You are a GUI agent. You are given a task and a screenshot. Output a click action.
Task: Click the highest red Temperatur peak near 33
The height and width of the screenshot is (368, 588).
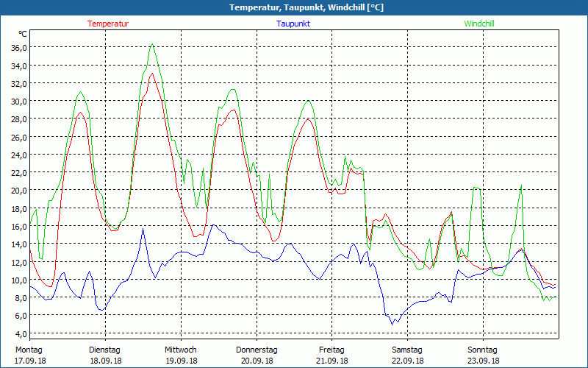tap(152, 74)
